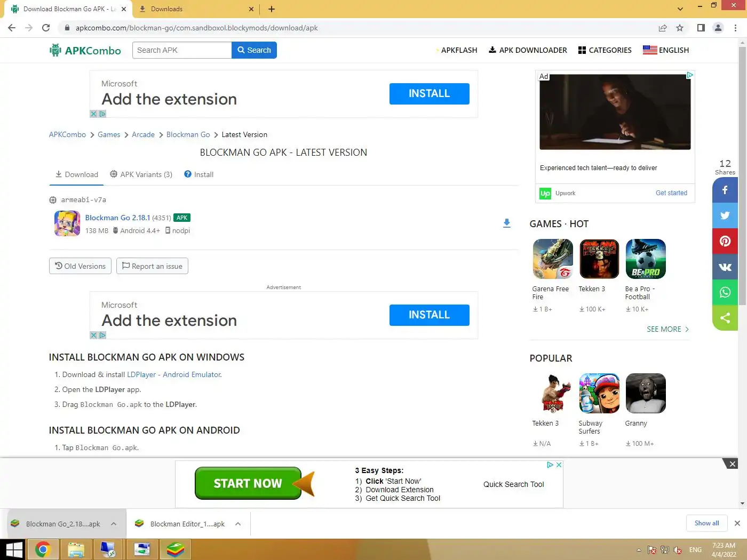
Task: Click the APKCombo logo
Action: (x=85, y=50)
